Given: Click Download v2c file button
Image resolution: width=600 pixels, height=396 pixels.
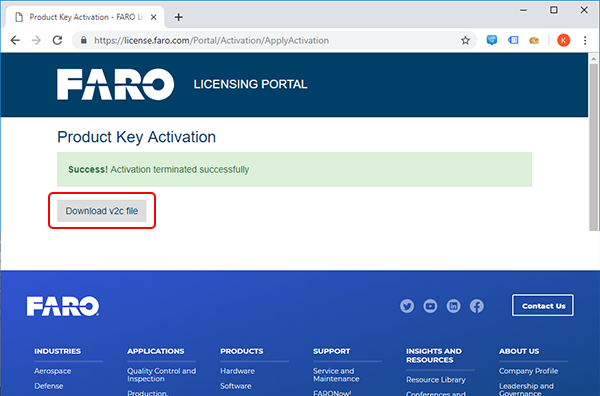Looking at the screenshot, I should pyautogui.click(x=102, y=211).
